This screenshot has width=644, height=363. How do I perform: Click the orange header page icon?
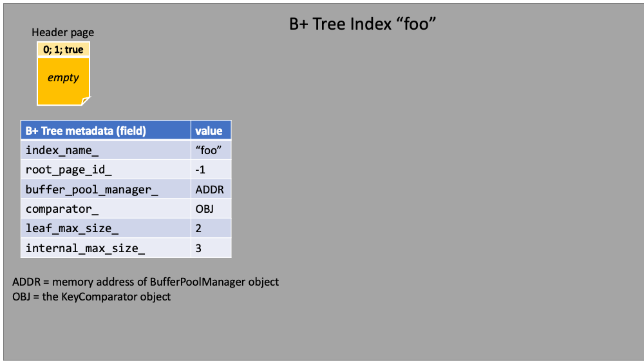tap(63, 74)
